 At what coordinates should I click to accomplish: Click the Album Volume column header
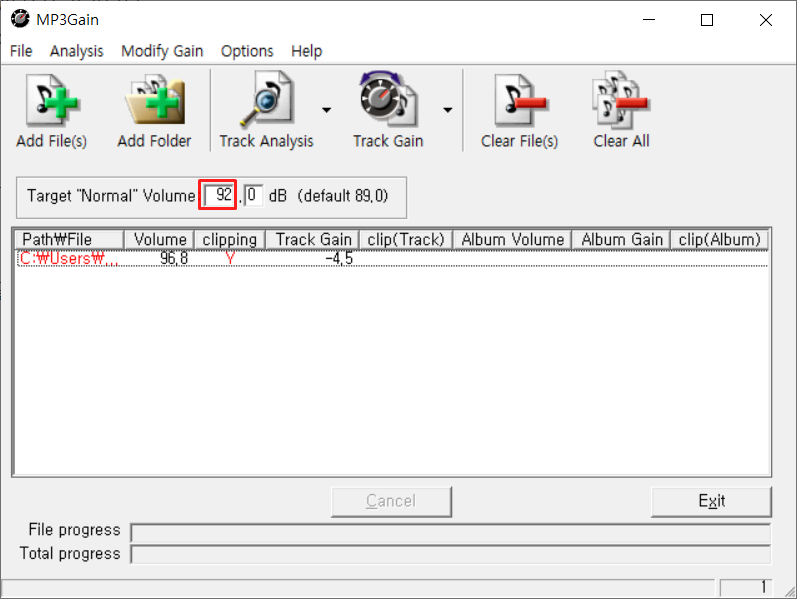[x=512, y=239]
